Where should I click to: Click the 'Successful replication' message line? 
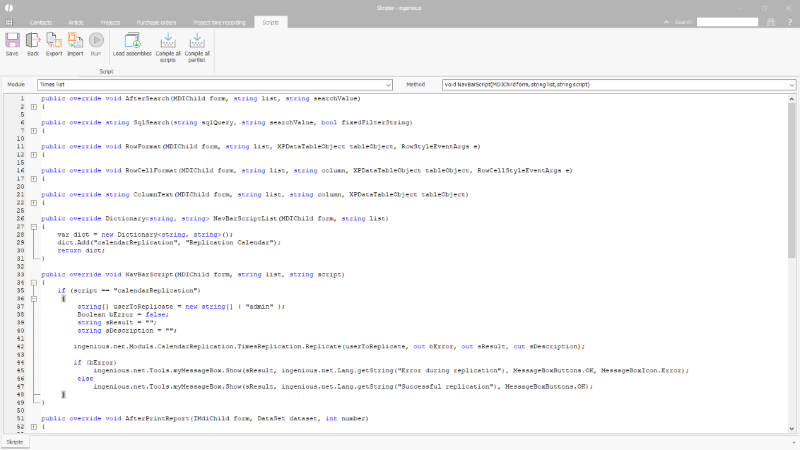[343, 386]
